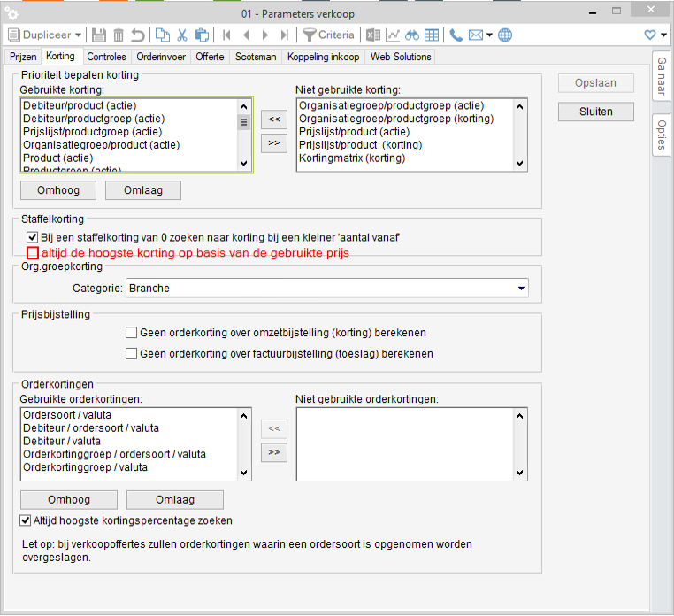Click the line chart icon
This screenshot has width=674, height=616.
pos(393,35)
